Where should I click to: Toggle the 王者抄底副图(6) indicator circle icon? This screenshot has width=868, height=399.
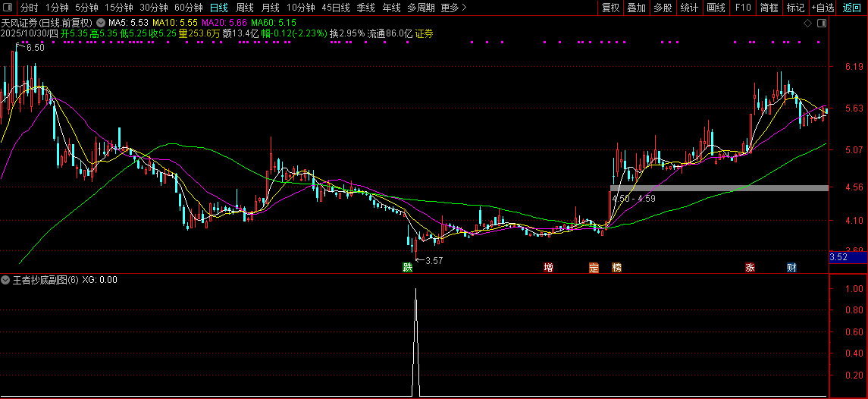click(x=7, y=280)
